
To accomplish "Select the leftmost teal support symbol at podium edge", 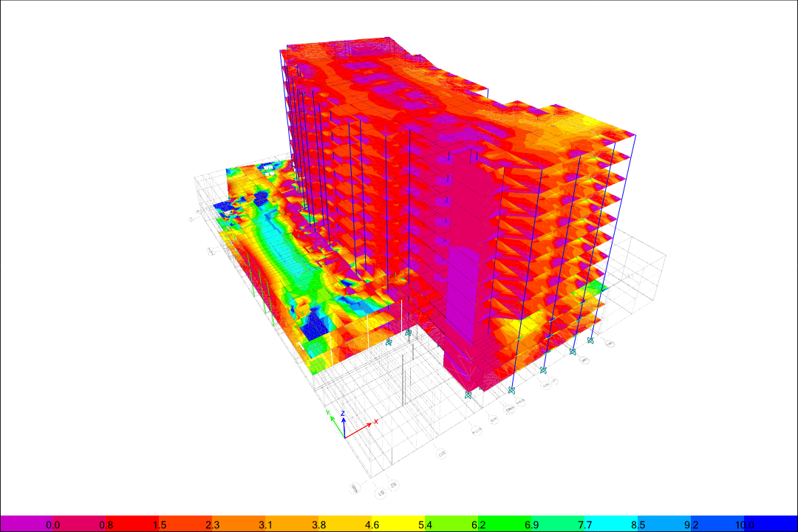I will 388,342.
